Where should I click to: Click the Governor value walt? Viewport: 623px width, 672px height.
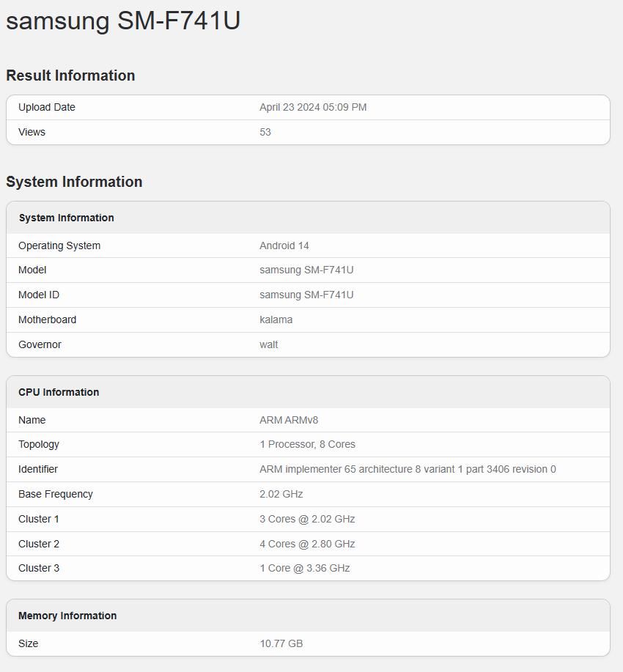[x=269, y=344]
